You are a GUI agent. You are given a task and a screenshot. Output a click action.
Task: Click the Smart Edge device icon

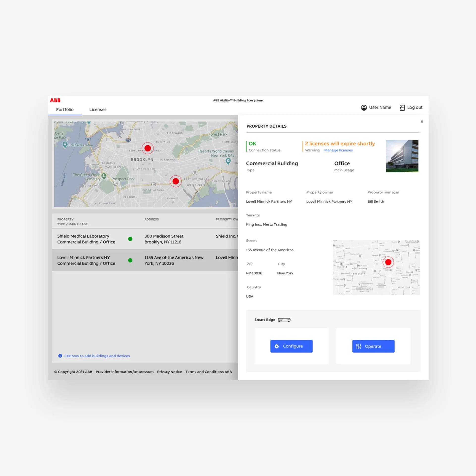point(284,320)
